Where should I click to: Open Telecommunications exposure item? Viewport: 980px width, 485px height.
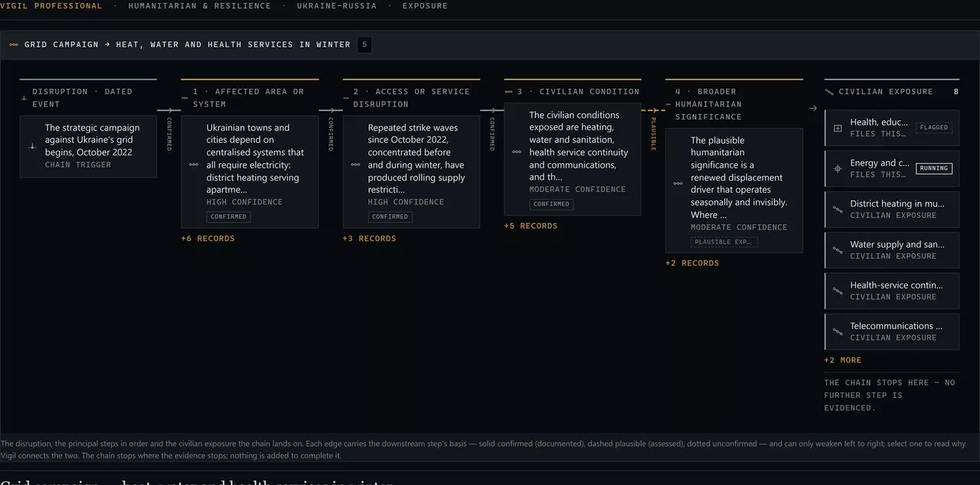pos(892,331)
